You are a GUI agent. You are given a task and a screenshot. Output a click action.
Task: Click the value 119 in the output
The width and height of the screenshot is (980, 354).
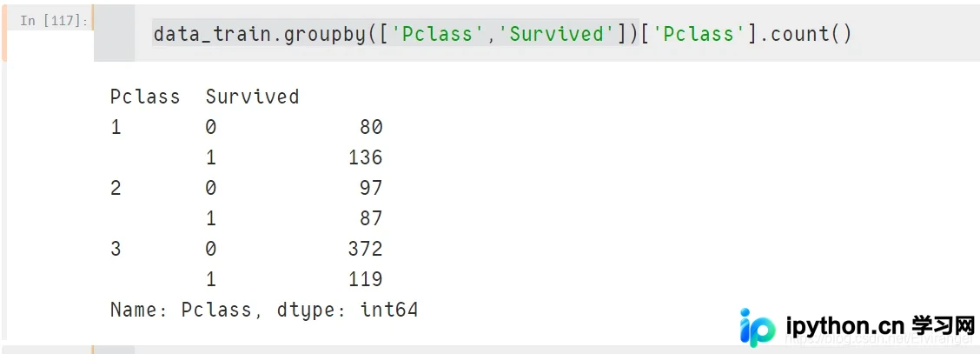click(366, 279)
